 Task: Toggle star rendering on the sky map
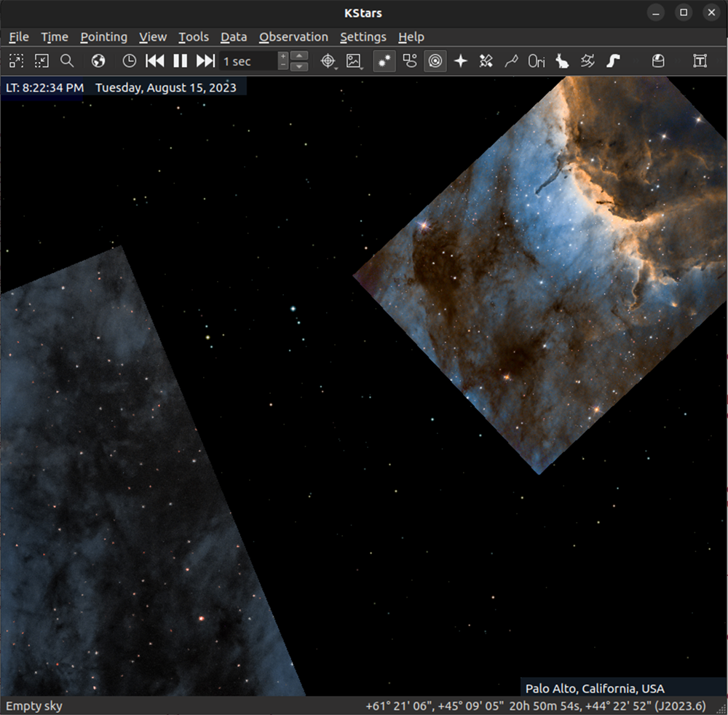384,61
